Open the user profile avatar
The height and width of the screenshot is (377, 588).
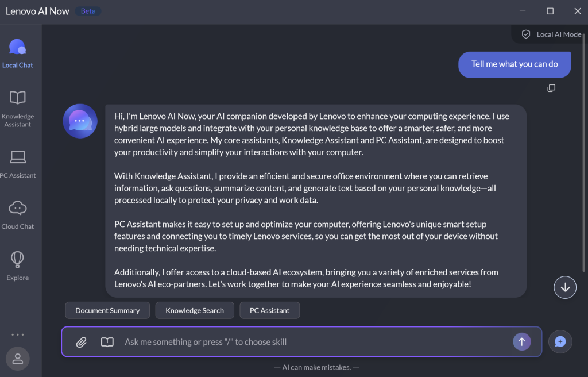click(x=18, y=359)
